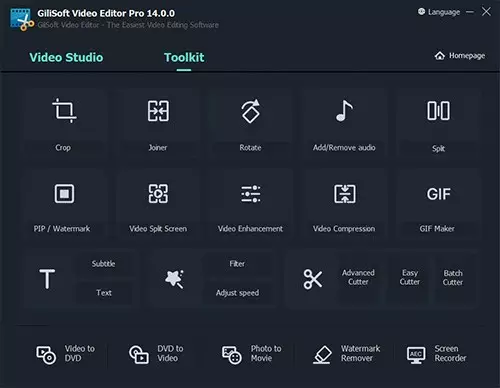Click the Photo to Movie icon
500x388 pixels.
click(x=232, y=355)
